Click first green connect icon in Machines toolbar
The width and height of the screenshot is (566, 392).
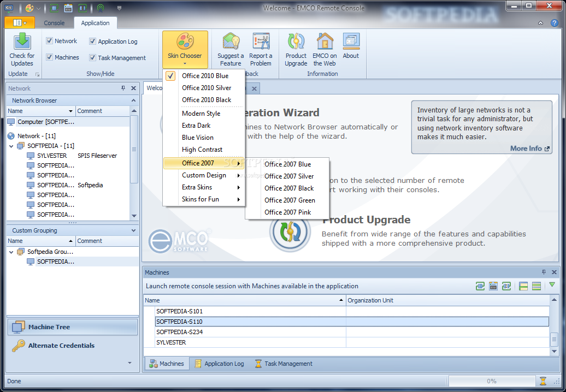point(480,286)
